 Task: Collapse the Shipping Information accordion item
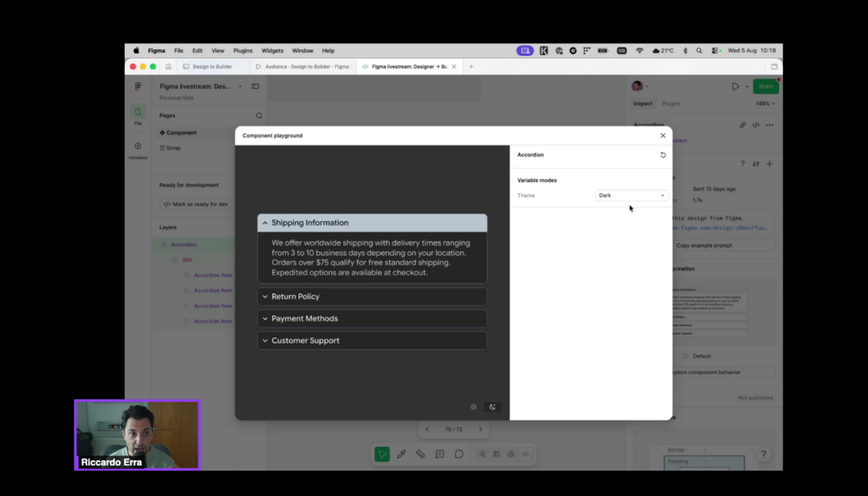[x=372, y=222]
